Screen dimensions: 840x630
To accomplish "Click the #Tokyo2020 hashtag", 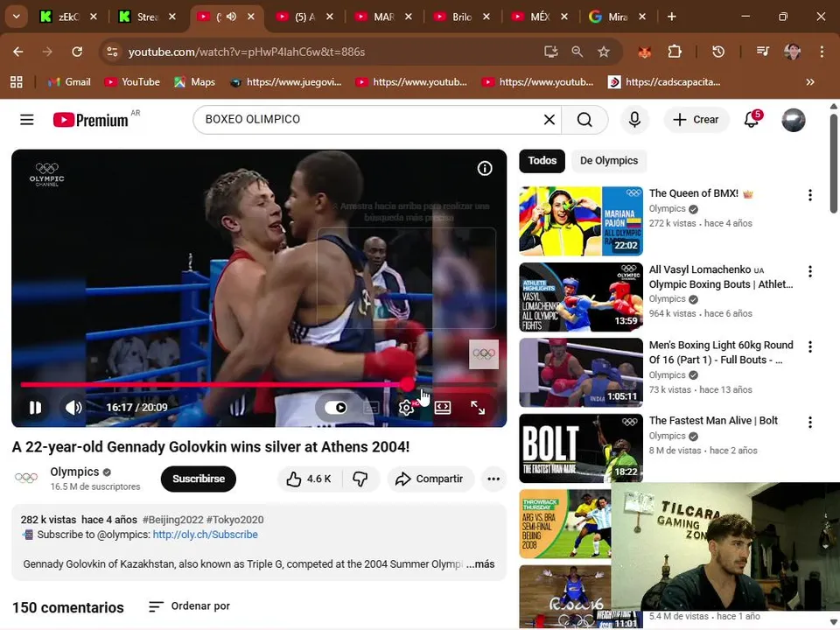I will tap(234, 520).
